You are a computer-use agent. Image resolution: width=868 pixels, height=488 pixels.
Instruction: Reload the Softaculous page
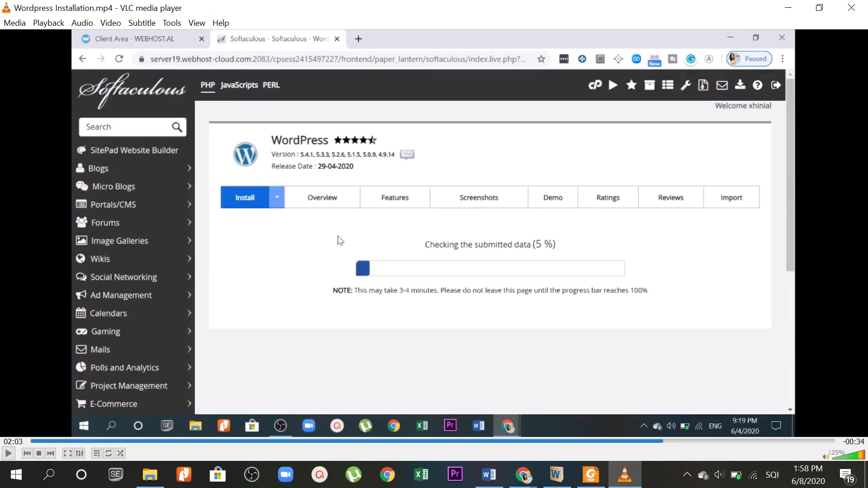click(119, 59)
